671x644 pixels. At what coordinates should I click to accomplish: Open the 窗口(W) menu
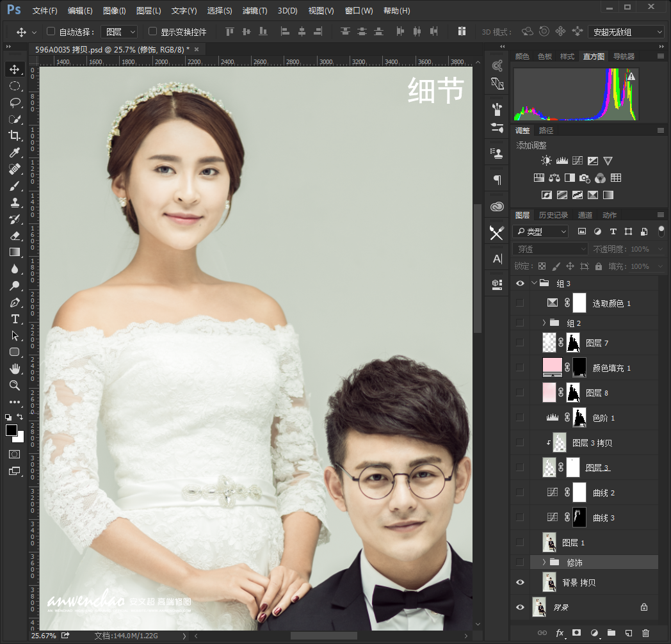(x=359, y=11)
